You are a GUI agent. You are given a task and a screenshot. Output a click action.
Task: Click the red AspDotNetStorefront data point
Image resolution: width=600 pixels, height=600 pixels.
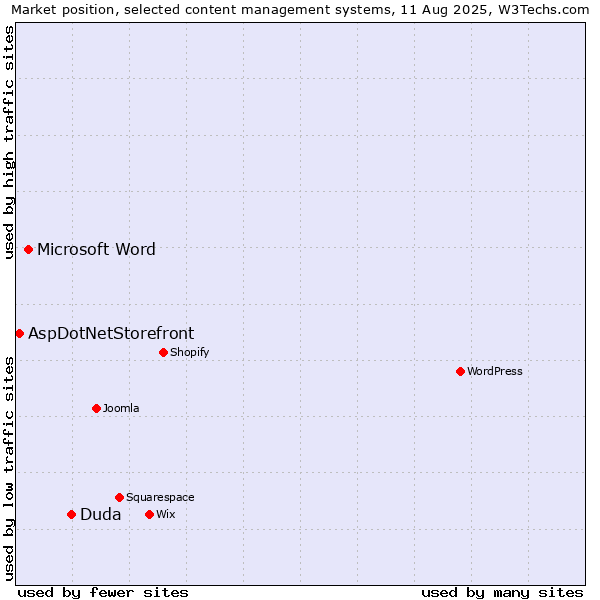[x=20, y=334]
